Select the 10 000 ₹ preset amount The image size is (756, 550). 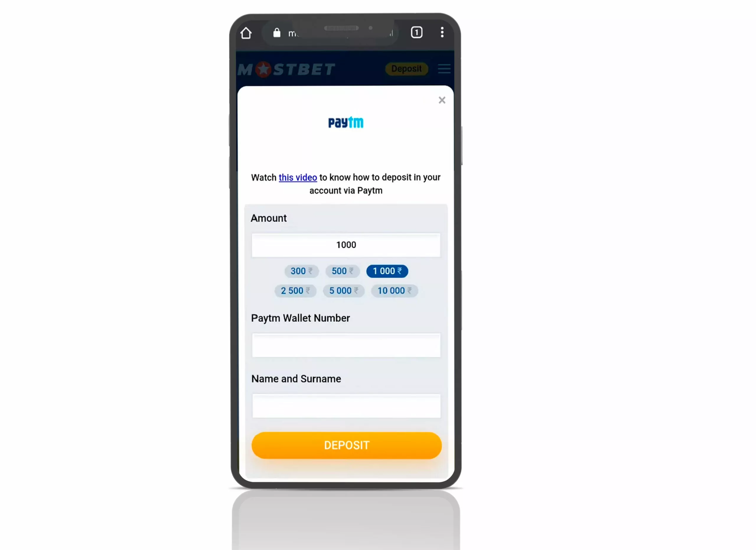tap(394, 290)
